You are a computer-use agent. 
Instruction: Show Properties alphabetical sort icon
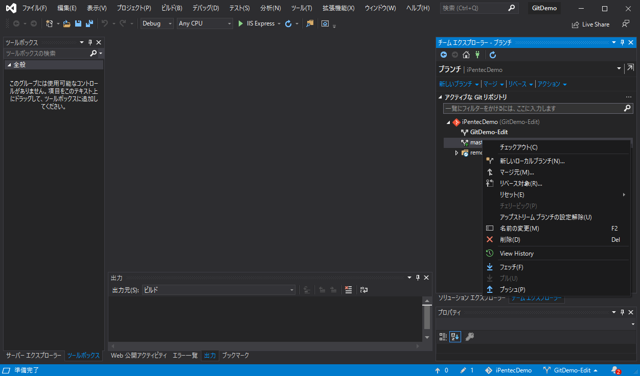click(x=455, y=336)
